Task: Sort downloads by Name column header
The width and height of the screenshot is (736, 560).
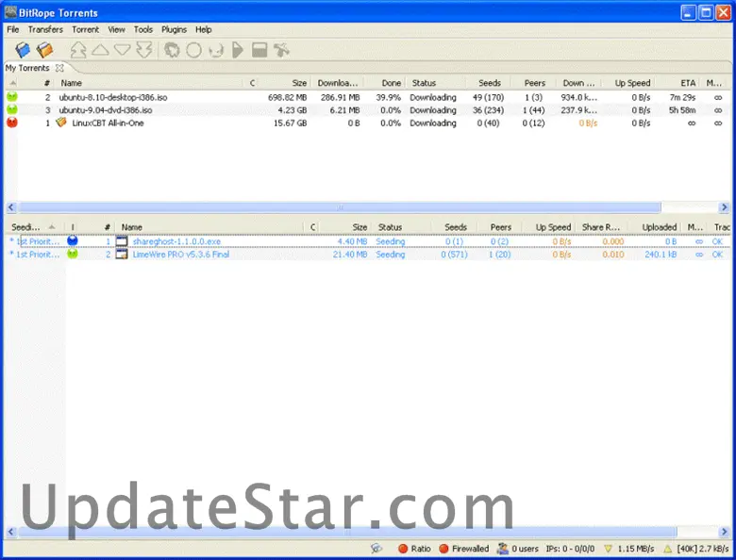Action: point(72,83)
